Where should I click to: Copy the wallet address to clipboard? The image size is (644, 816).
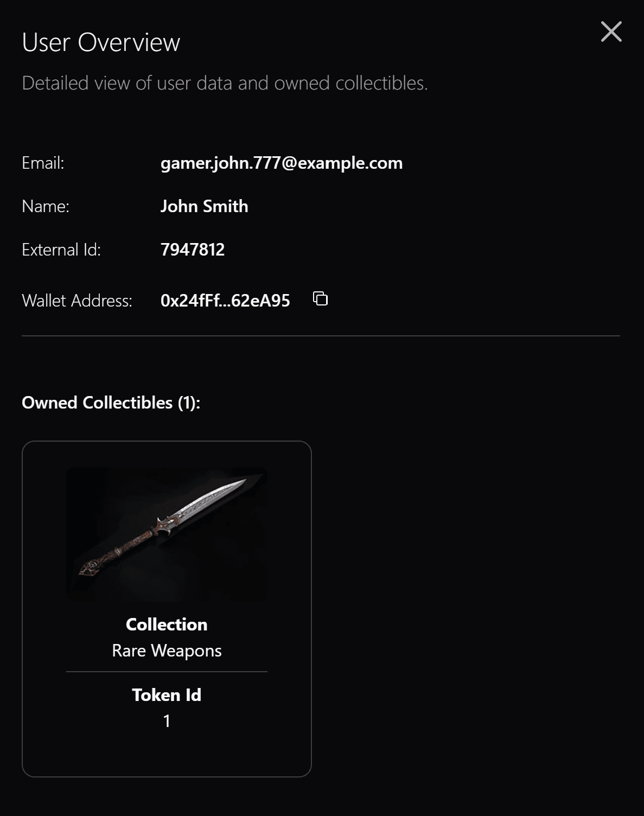click(321, 298)
